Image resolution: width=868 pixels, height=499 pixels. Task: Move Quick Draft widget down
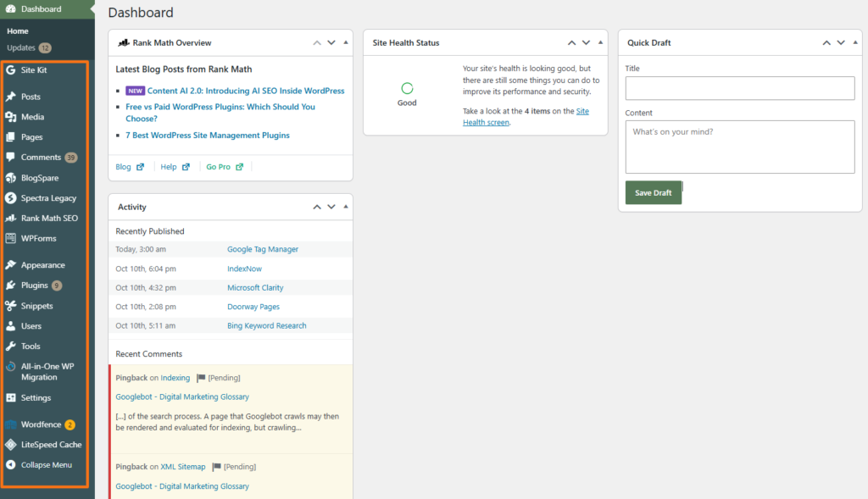(x=840, y=42)
